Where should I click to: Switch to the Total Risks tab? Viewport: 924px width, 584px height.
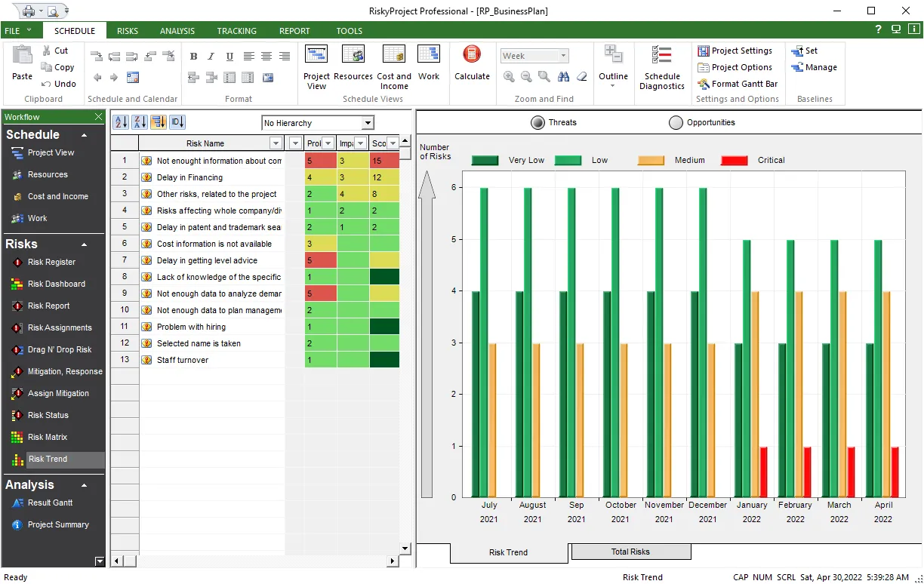630,552
